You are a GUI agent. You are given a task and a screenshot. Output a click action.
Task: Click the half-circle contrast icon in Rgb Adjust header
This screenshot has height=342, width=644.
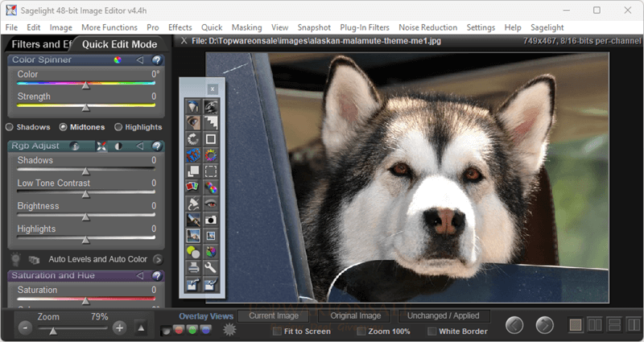point(118,146)
